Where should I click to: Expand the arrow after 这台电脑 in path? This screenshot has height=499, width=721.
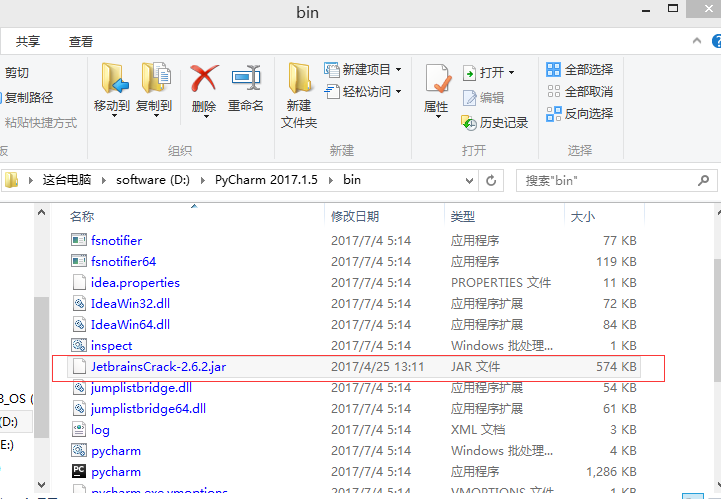104,180
